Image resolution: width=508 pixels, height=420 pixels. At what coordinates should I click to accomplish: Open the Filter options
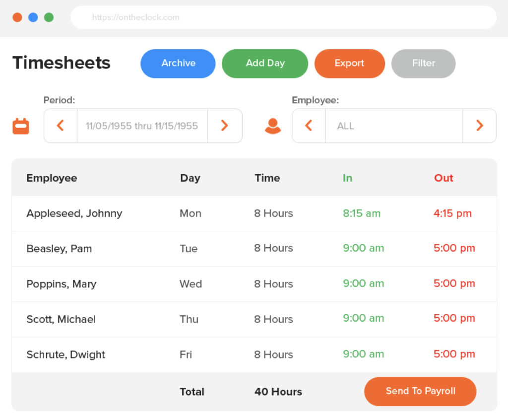coord(423,64)
